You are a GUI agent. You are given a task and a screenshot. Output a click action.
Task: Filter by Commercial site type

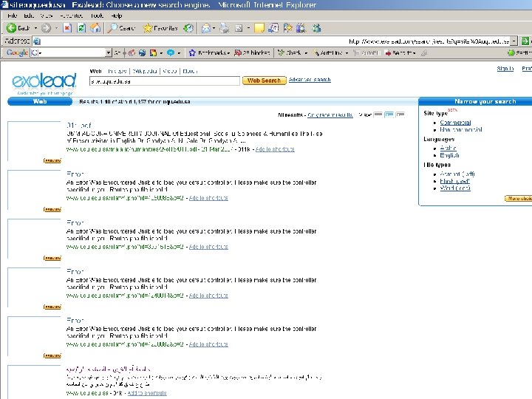pyautogui.click(x=455, y=123)
